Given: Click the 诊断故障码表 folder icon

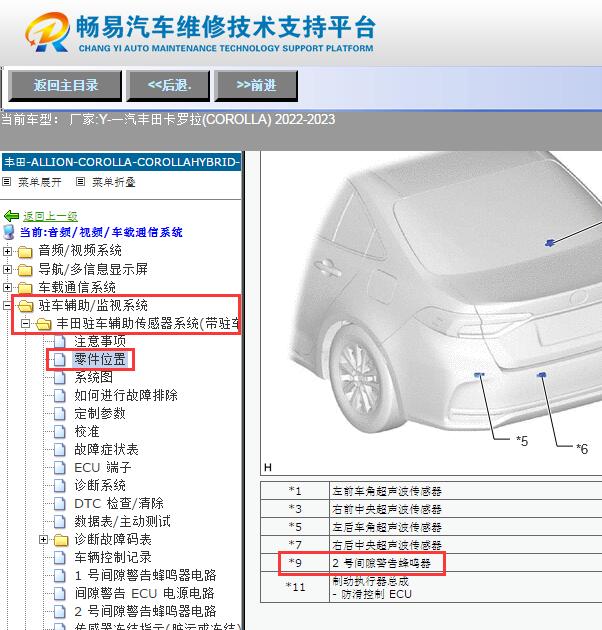Looking at the screenshot, I should pyautogui.click(x=61, y=540).
